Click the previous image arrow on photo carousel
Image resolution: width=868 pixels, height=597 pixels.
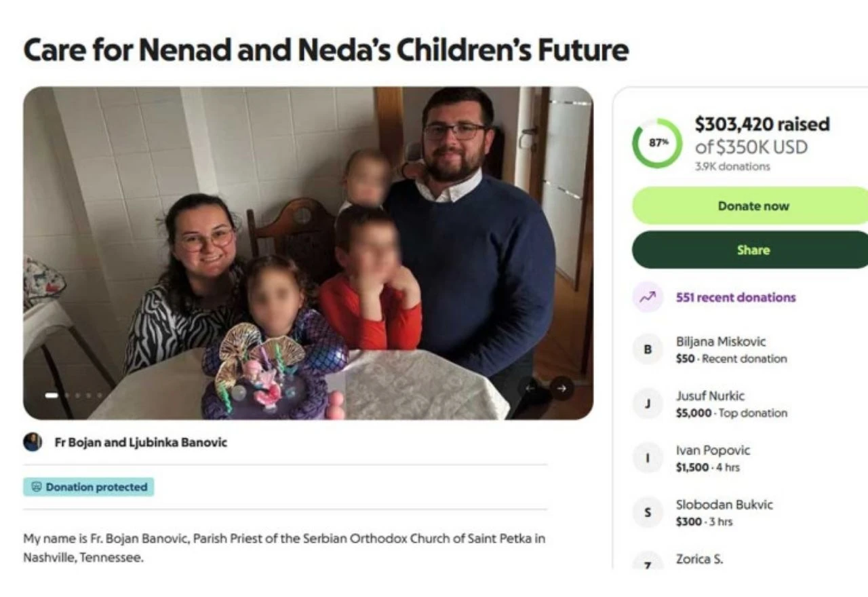point(530,389)
